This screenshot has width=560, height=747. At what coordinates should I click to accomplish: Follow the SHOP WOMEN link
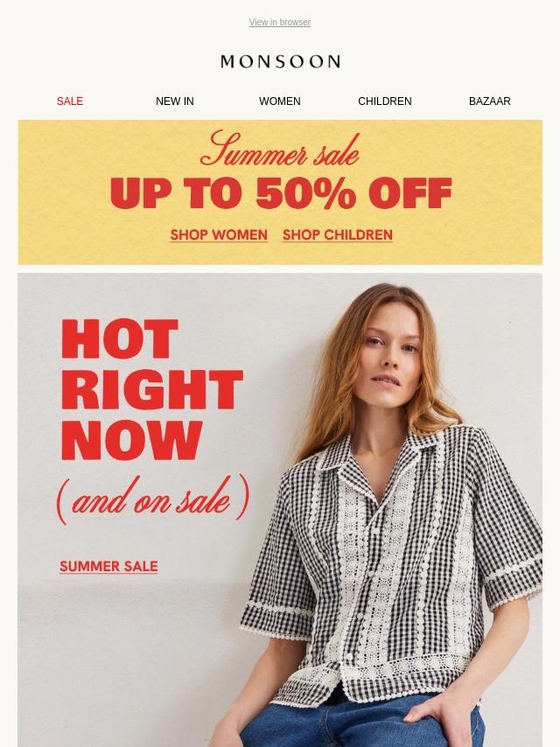tap(219, 235)
